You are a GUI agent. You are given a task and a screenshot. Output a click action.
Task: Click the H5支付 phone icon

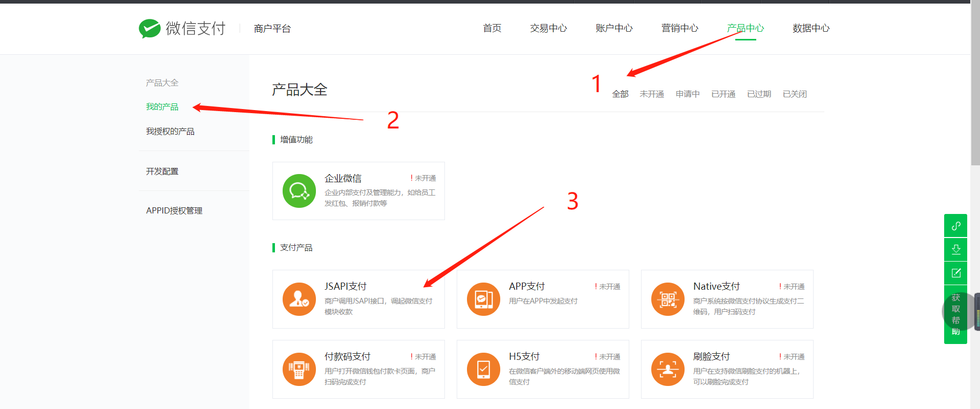483,369
